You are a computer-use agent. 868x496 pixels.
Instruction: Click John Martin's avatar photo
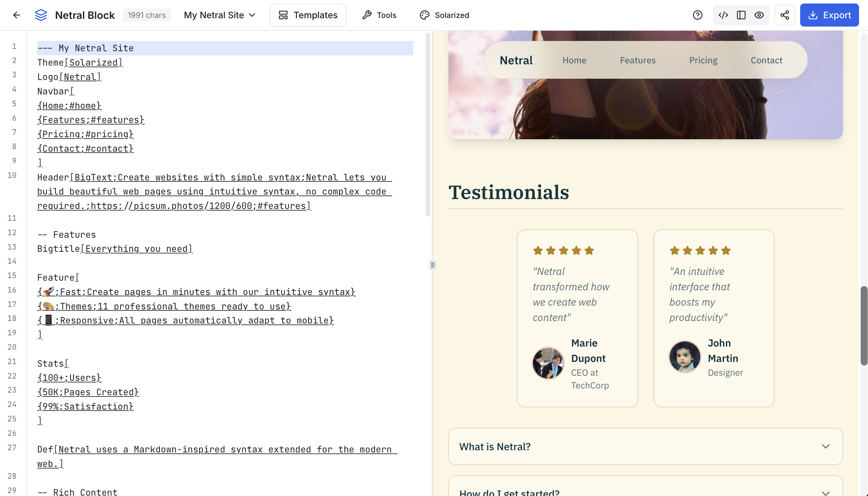(x=684, y=357)
